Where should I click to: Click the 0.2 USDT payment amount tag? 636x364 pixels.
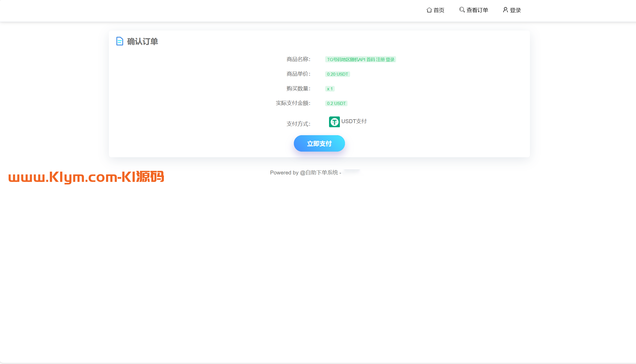coord(336,103)
